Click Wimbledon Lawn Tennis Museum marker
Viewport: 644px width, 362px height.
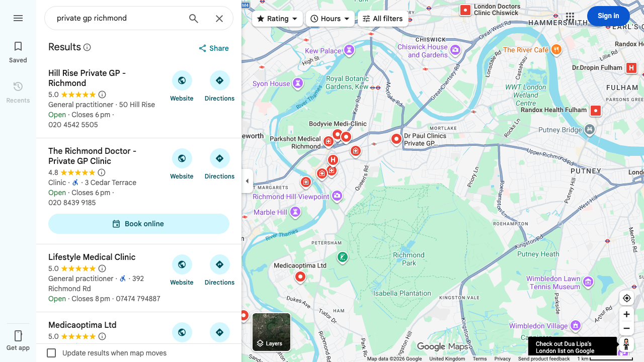coord(588,282)
